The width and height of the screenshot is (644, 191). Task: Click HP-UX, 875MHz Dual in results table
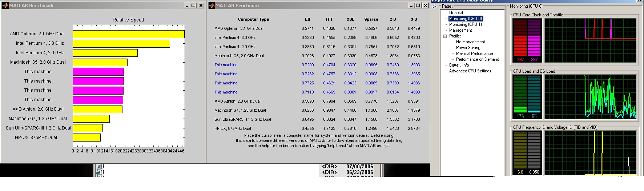(233, 128)
